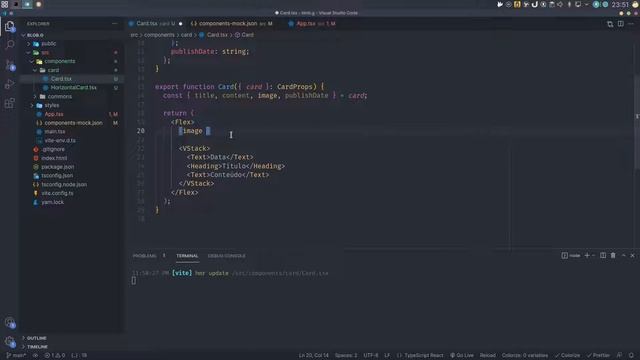The height and width of the screenshot is (360, 640).
Task: Open notifications bell in status bar
Action: [x=631, y=356]
